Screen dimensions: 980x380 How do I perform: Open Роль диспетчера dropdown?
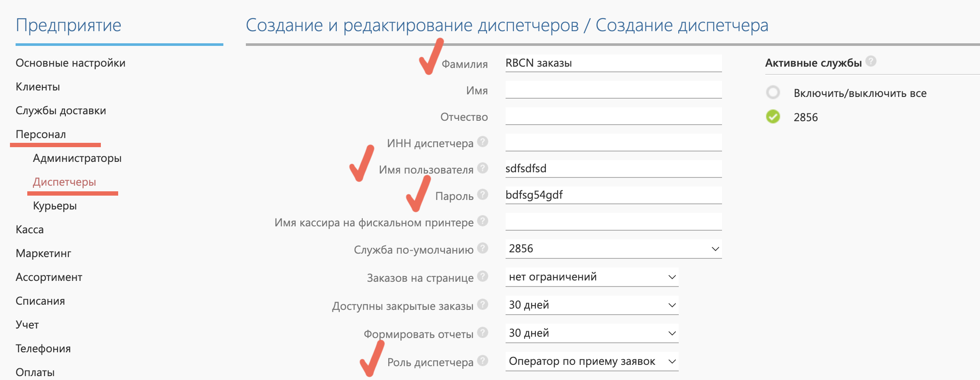(591, 361)
